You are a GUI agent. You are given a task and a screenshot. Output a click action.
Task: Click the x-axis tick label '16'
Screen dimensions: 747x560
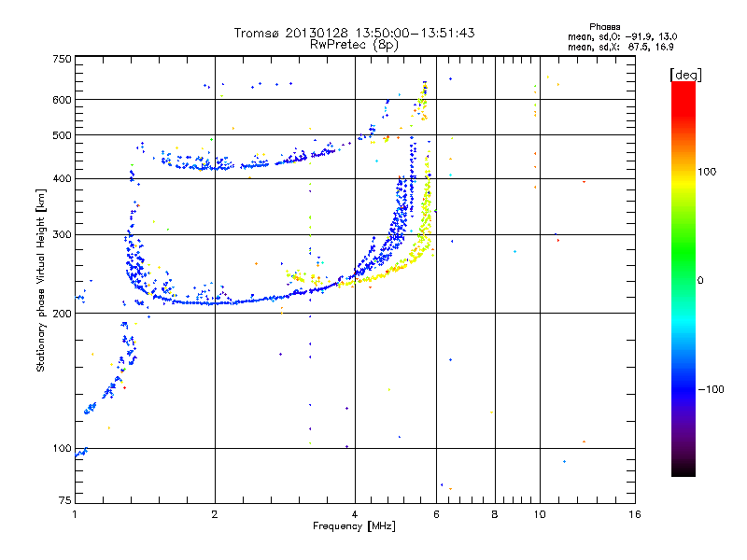635,514
